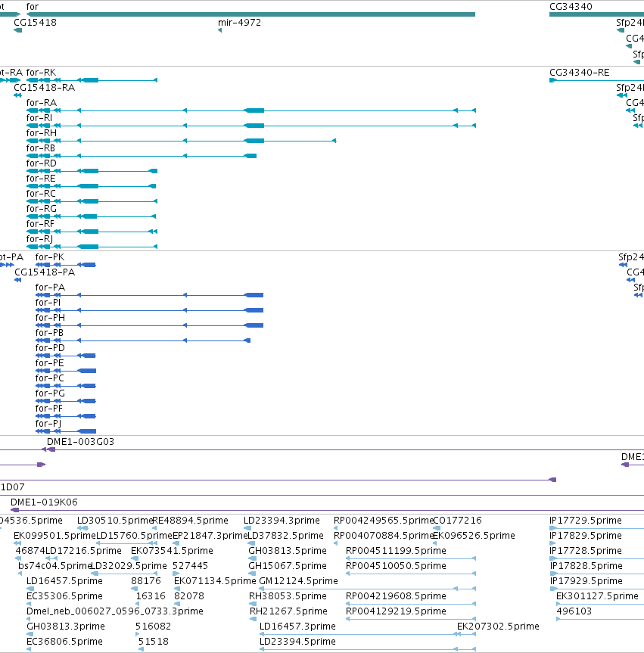This screenshot has height=653, width=644.
Task: Select the CG34340 gene label
Action: coord(571,7)
